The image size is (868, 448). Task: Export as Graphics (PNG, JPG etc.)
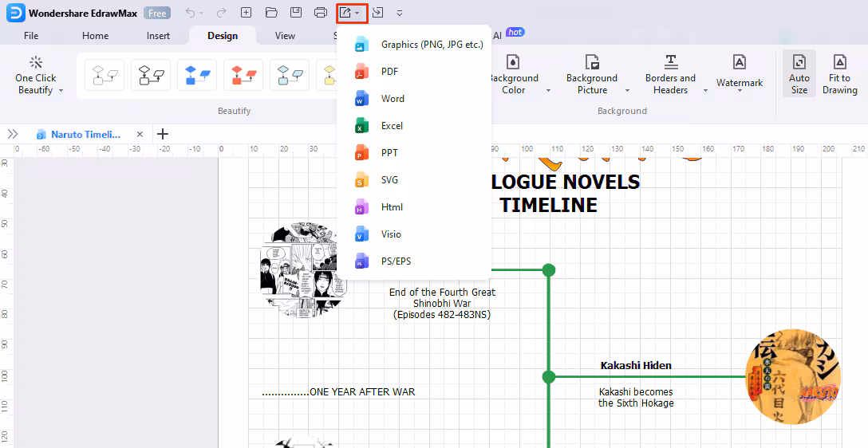(414, 45)
